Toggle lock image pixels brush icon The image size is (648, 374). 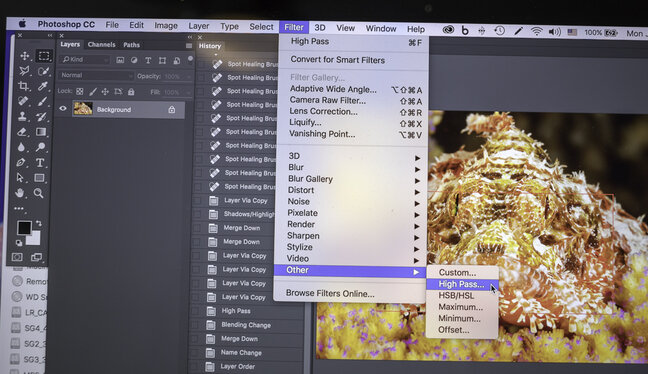(x=93, y=91)
